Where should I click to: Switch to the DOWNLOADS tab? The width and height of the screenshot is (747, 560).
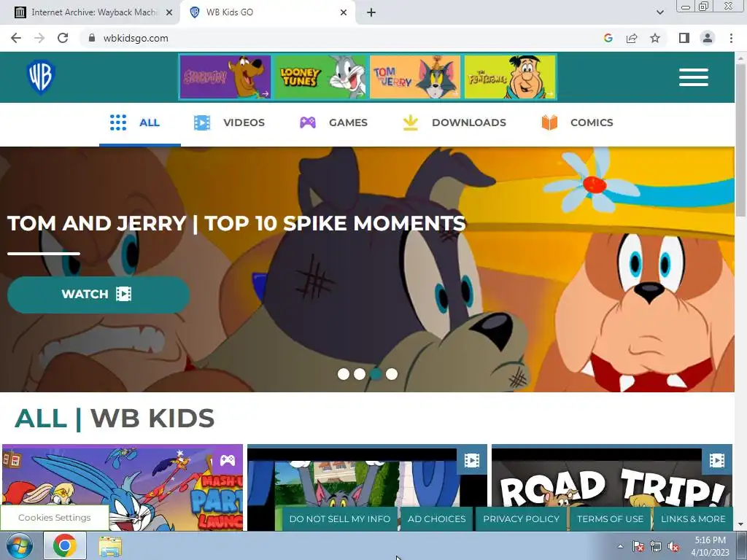(454, 122)
